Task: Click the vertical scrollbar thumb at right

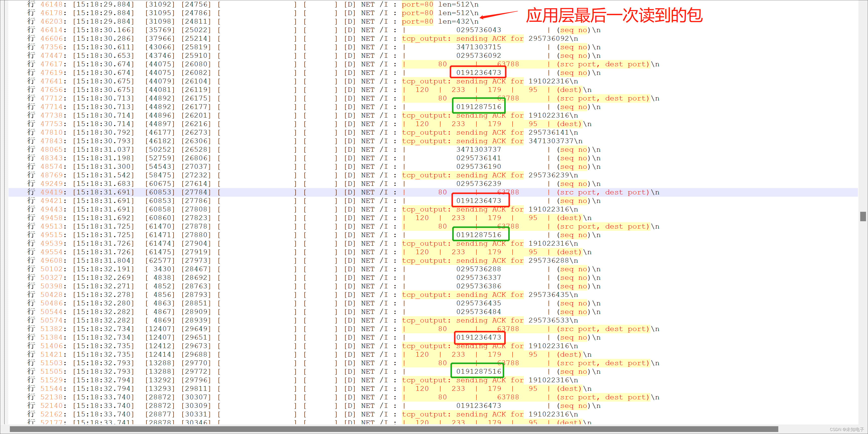Action: [x=863, y=216]
